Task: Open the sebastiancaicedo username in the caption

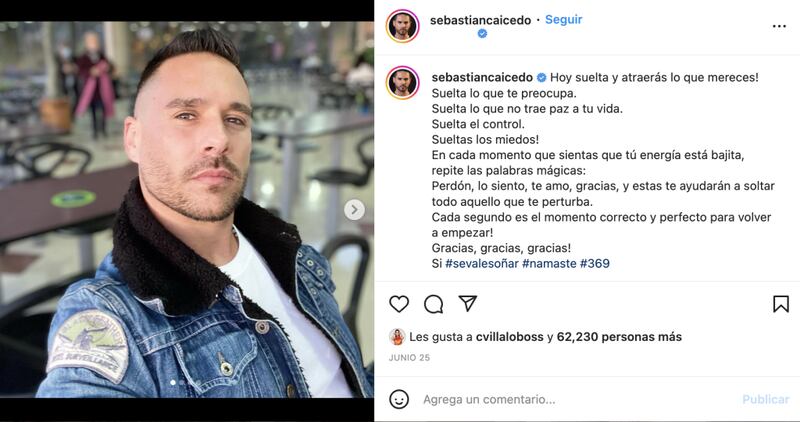Action: click(x=482, y=78)
